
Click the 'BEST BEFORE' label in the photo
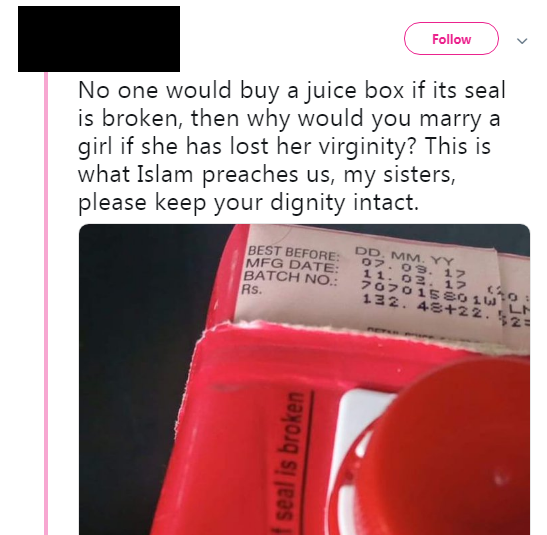click(293, 253)
